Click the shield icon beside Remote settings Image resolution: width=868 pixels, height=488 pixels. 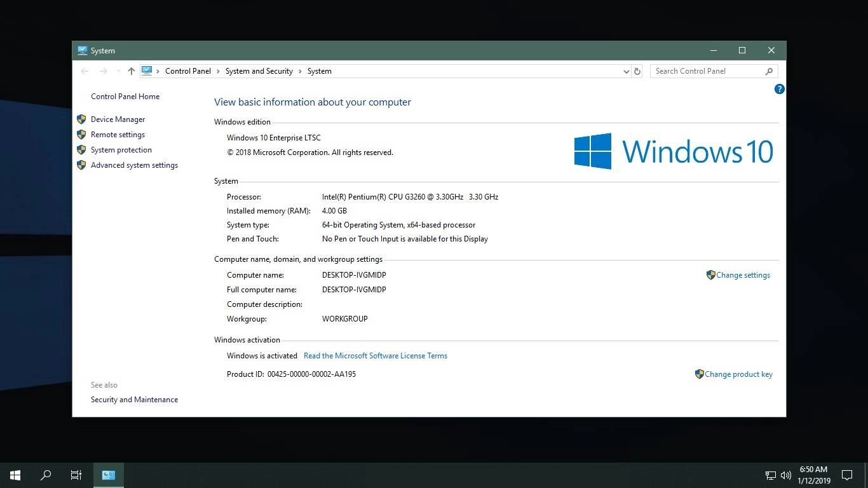coord(81,135)
